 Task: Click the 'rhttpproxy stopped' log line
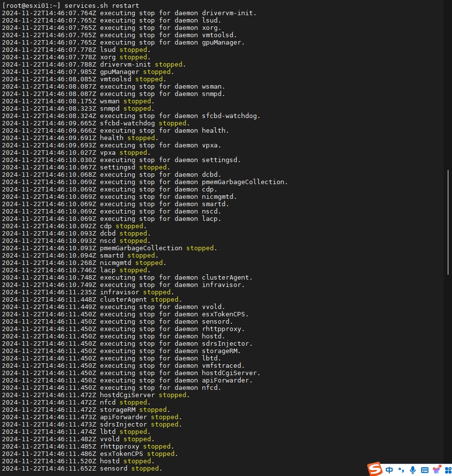[136, 446]
